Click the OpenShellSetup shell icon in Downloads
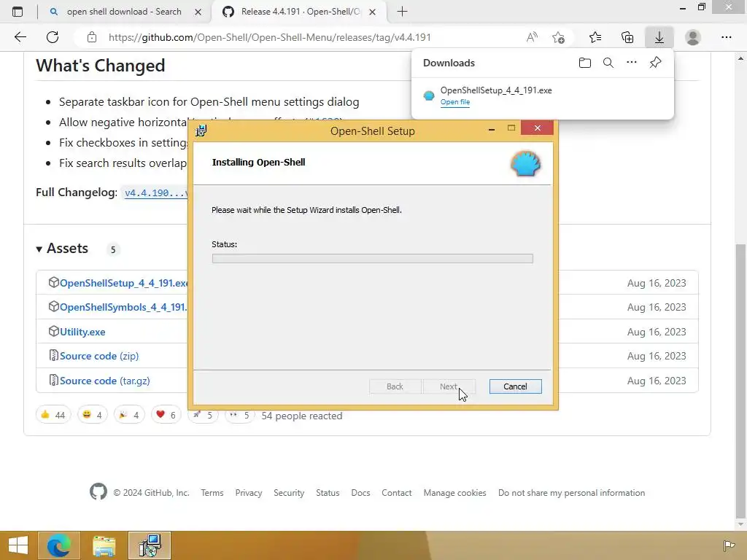This screenshot has width=747, height=560. click(429, 96)
